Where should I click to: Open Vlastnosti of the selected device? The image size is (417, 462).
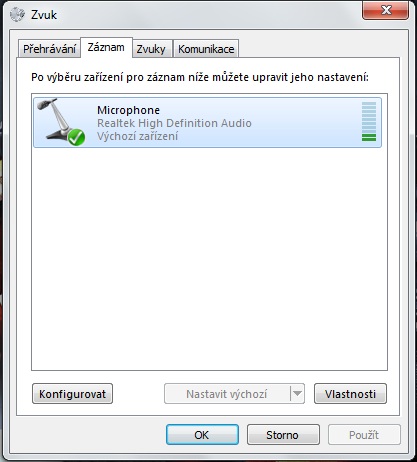tap(350, 394)
